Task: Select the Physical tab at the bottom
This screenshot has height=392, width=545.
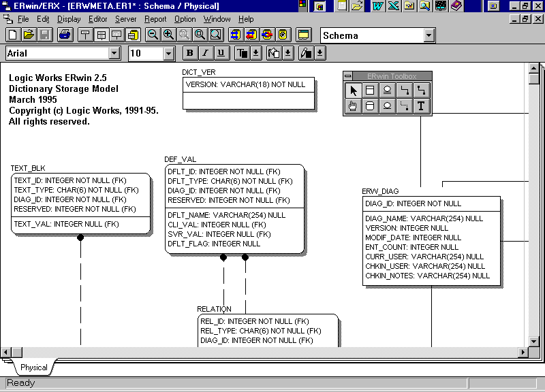Action: coord(33,367)
